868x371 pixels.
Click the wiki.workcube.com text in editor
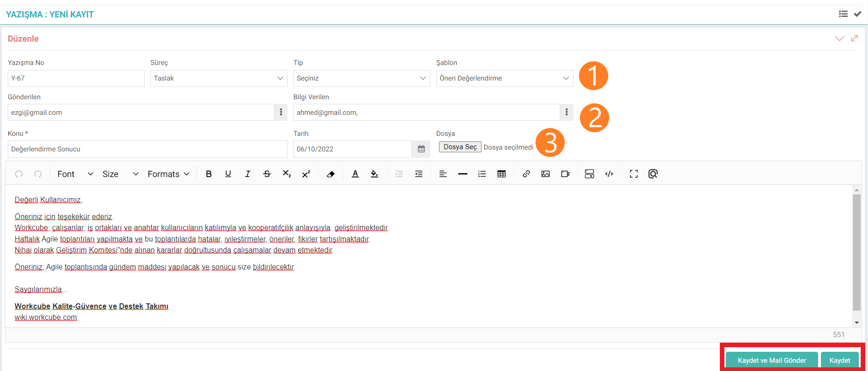(46, 317)
